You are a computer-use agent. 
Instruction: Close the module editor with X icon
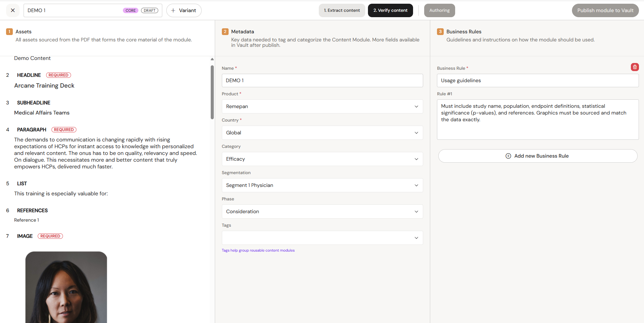point(13,10)
